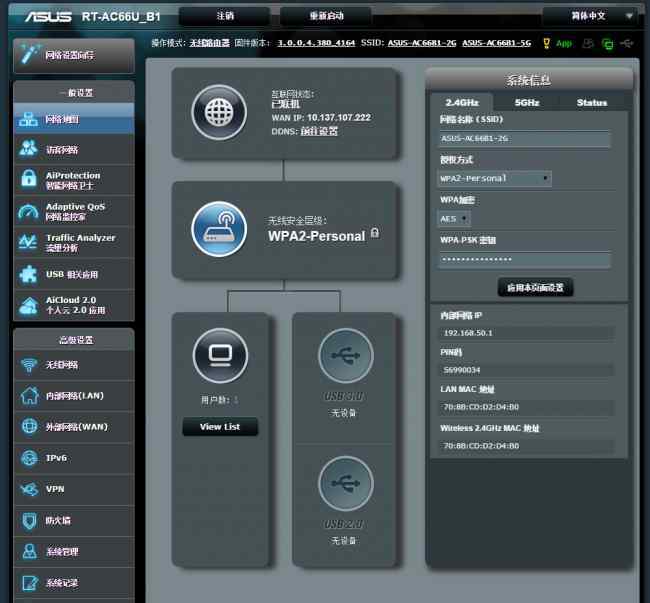Open IPv6 icon in sidebar
Viewport: 650px width, 603px height.
29,458
